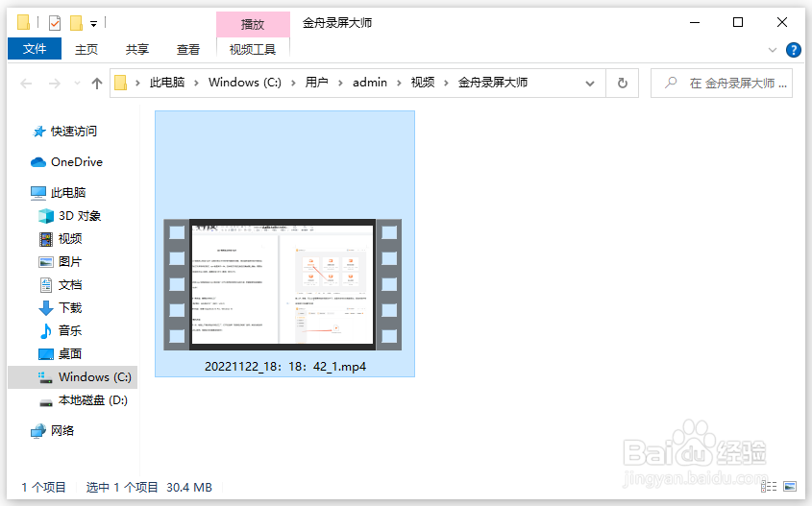This screenshot has height=506, width=812.
Task: Click 金舟录屏大师 in the address path
Action: (x=492, y=83)
